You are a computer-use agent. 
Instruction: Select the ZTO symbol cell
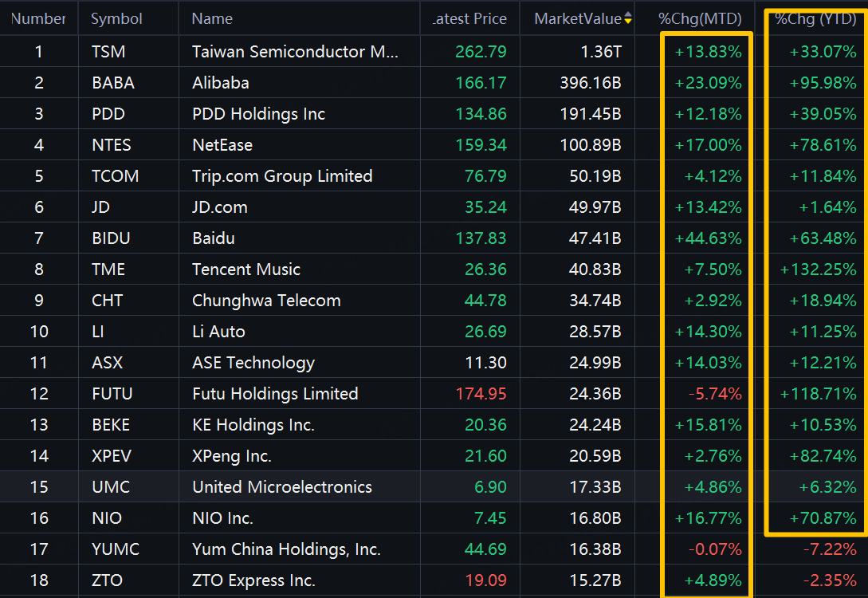pyautogui.click(x=108, y=580)
